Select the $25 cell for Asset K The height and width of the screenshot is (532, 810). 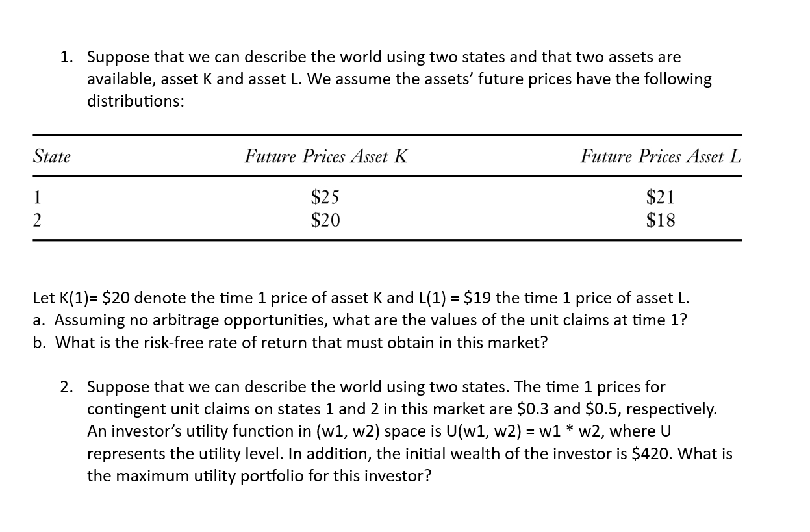pos(325,196)
